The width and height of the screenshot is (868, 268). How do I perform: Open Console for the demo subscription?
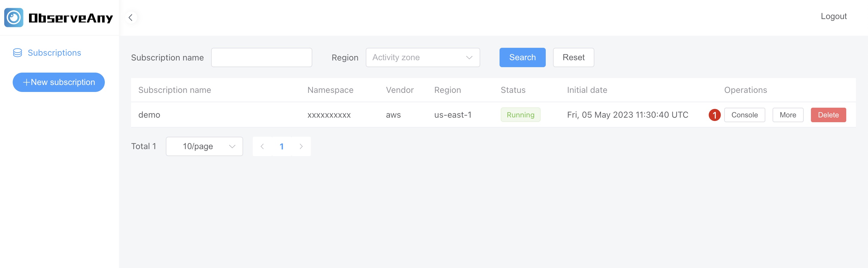(x=744, y=115)
